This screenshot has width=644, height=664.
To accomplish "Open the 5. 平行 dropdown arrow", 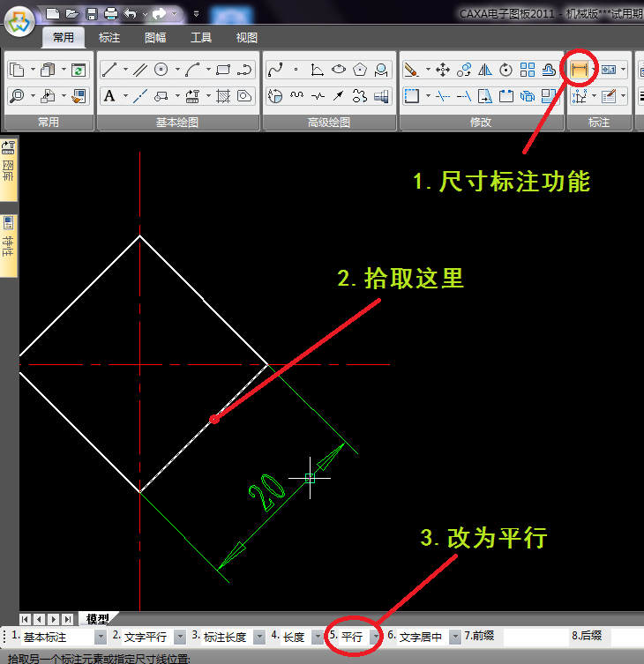I will [x=375, y=637].
